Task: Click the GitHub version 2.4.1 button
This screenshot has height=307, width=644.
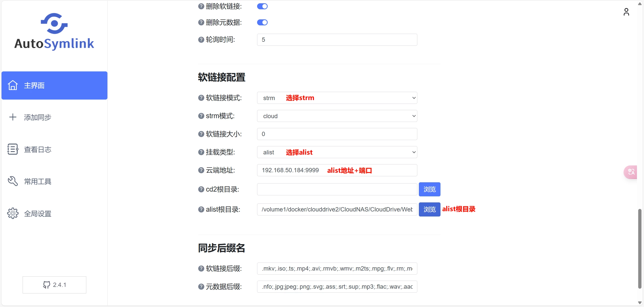Action: click(54, 285)
